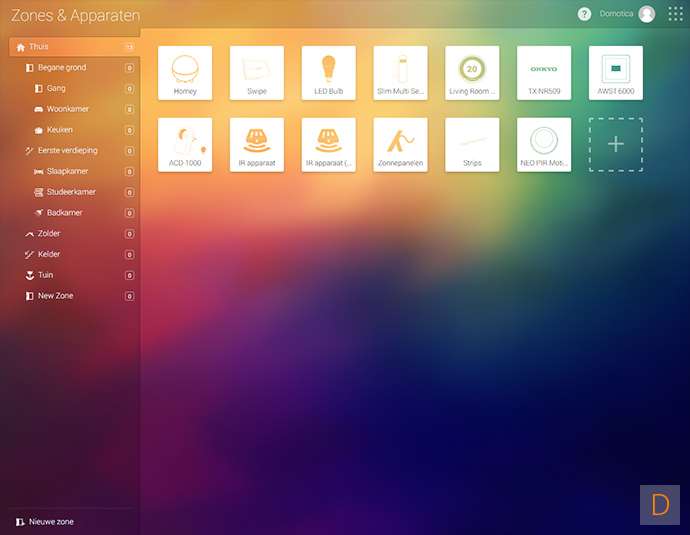This screenshot has width=690, height=535.
Task: Click the count badge next to Keuken
Action: [129, 130]
